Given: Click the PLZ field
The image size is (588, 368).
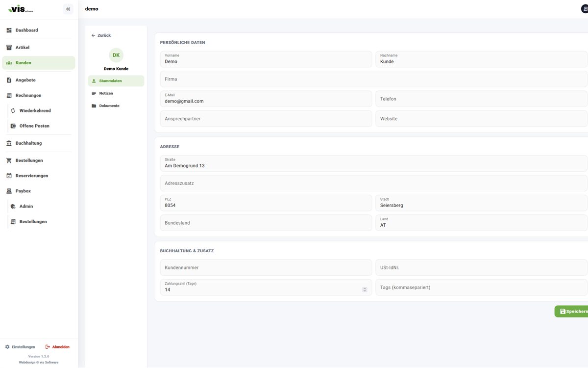Looking at the screenshot, I should (x=266, y=203).
